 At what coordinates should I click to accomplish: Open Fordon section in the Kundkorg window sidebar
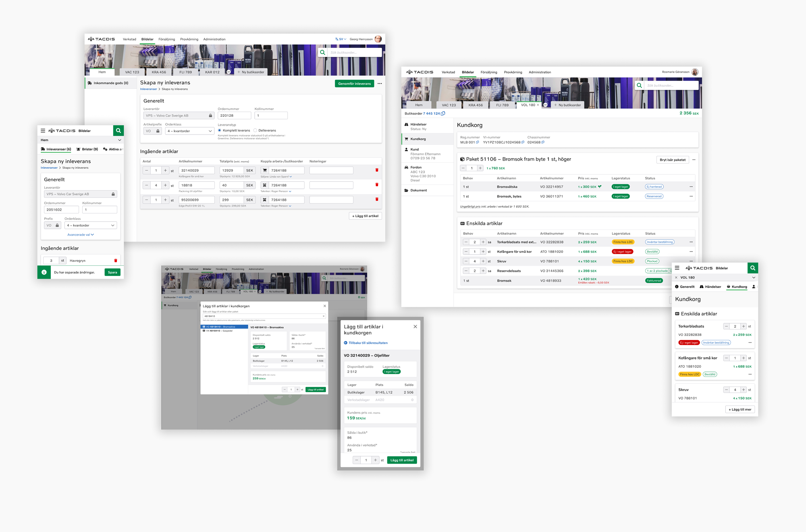[x=416, y=167]
